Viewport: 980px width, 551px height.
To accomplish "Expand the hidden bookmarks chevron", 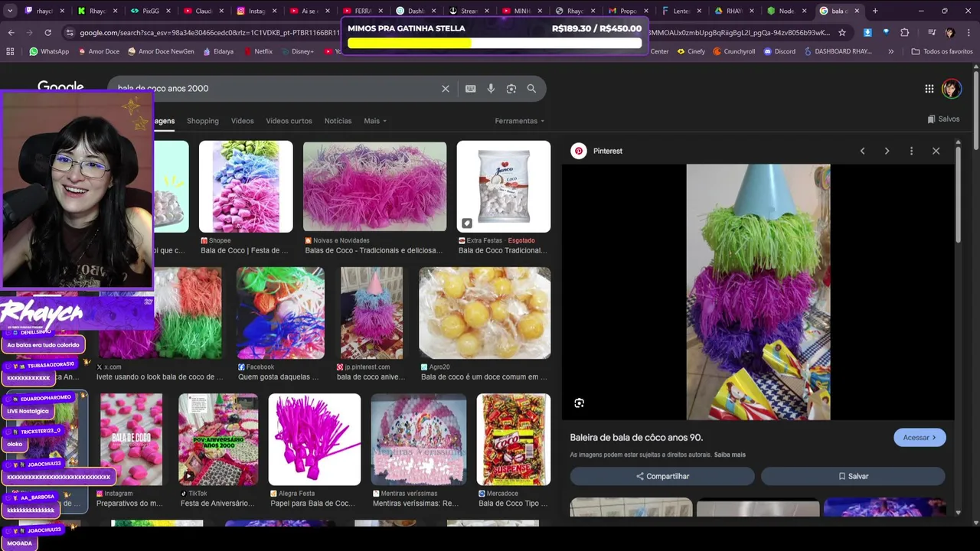I will tap(890, 51).
